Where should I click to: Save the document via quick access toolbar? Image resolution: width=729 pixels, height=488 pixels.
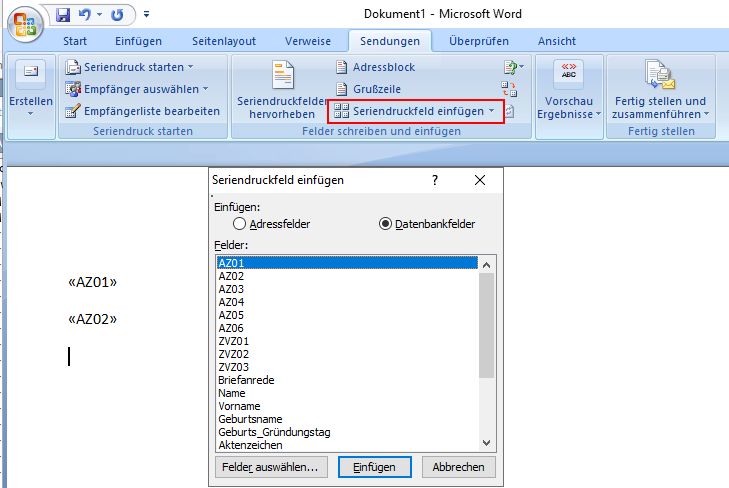63,15
